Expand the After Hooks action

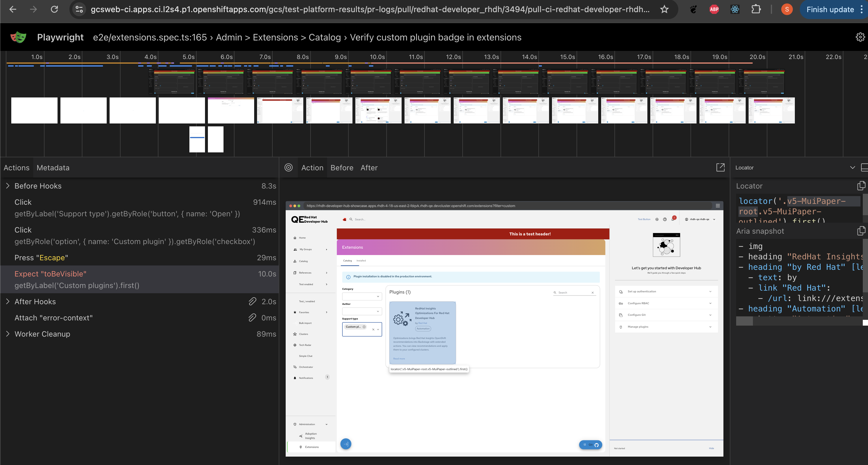8,302
